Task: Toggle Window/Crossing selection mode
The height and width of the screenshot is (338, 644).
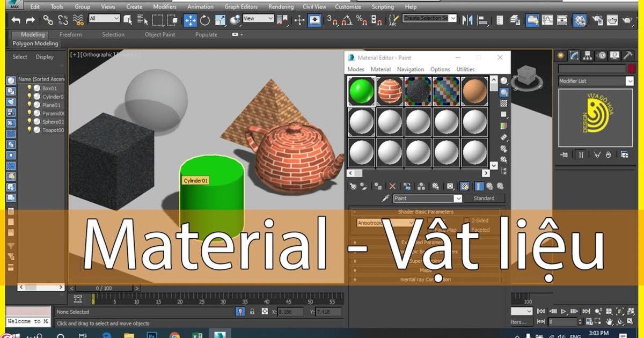Action: pyautogui.click(x=172, y=20)
